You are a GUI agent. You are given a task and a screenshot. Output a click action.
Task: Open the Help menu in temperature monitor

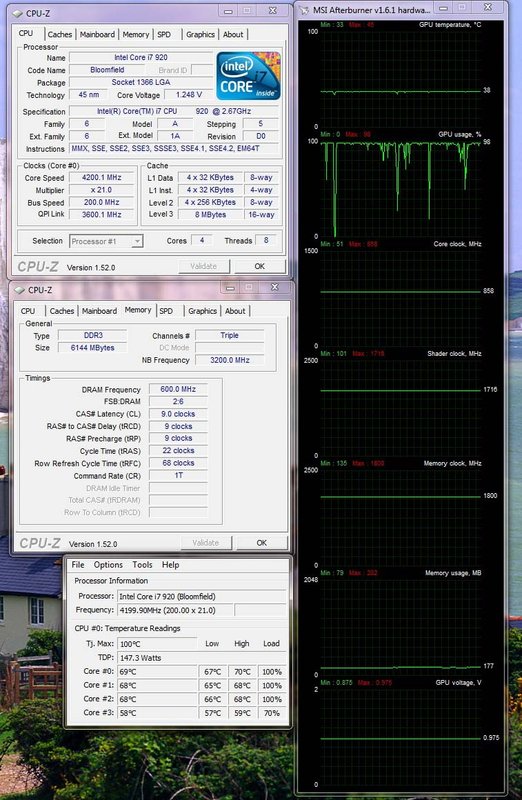point(170,565)
